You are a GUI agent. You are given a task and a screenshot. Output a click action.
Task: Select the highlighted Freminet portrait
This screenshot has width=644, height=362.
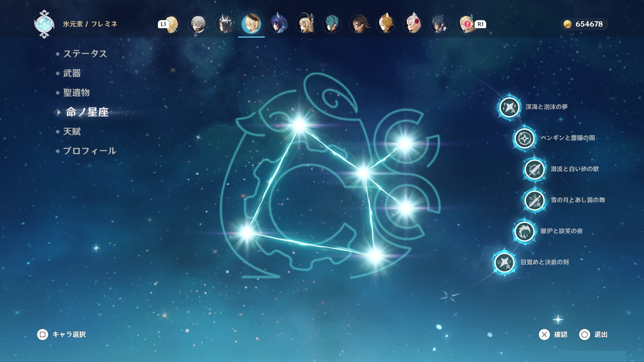pyautogui.click(x=251, y=24)
